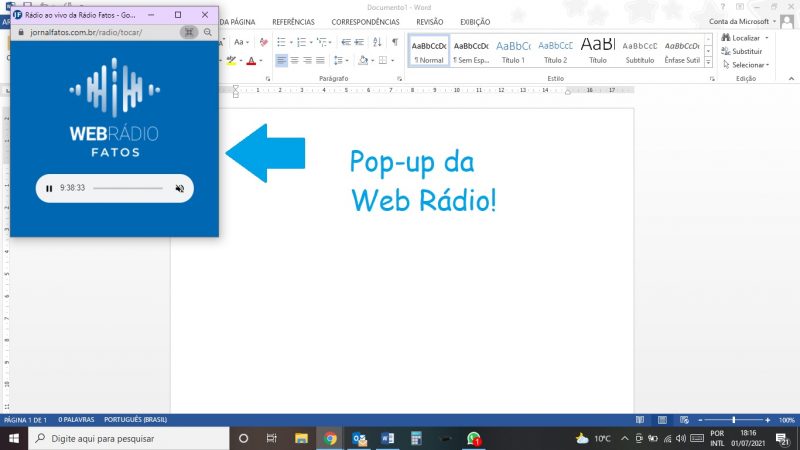Zoom out with minus button

[x=700, y=420]
